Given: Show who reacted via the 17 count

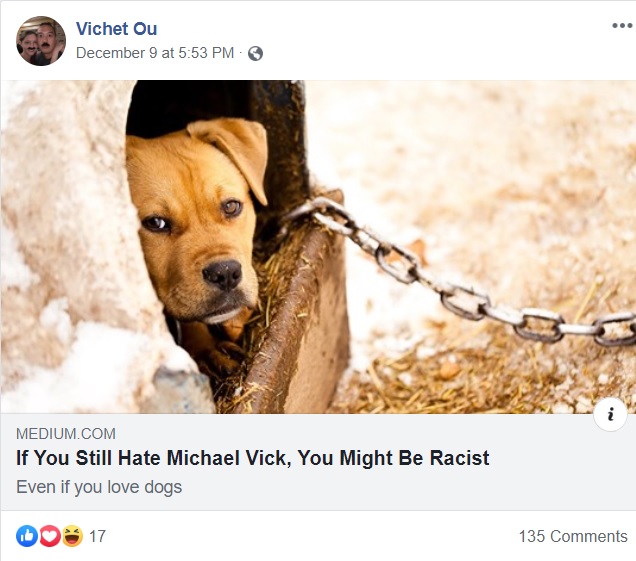Looking at the screenshot, I should (x=97, y=536).
